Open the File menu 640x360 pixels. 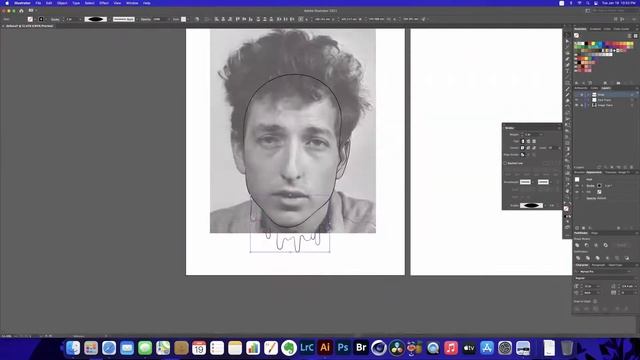click(38, 3)
